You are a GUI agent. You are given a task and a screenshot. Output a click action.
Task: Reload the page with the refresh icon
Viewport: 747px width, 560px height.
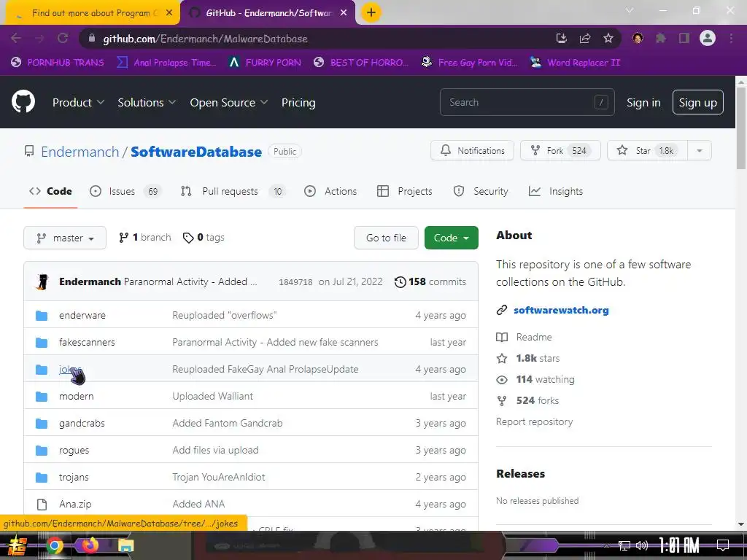[63, 38]
